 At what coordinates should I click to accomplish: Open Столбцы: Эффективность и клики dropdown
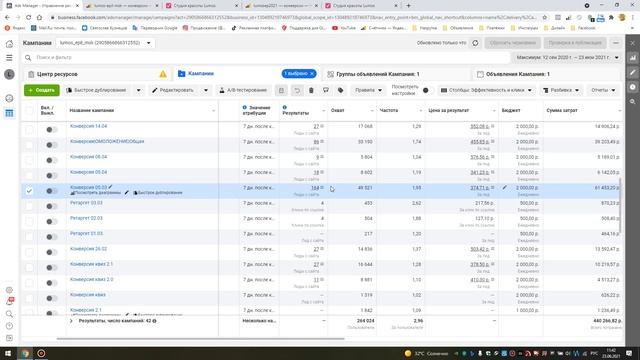coord(487,90)
